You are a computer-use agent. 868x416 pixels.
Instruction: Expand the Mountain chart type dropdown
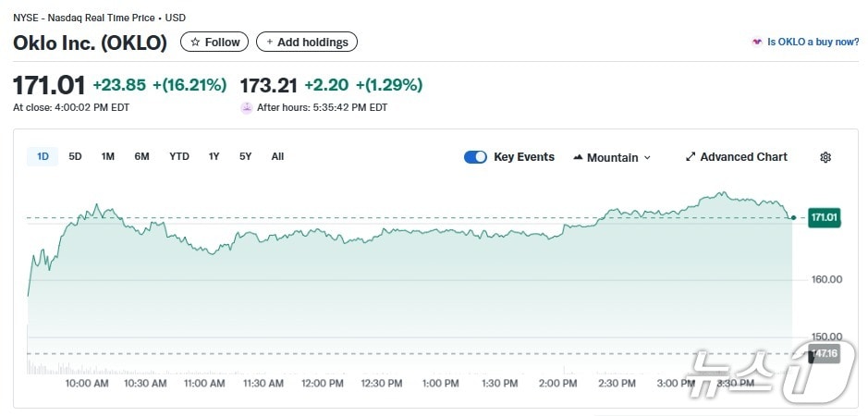coord(647,158)
